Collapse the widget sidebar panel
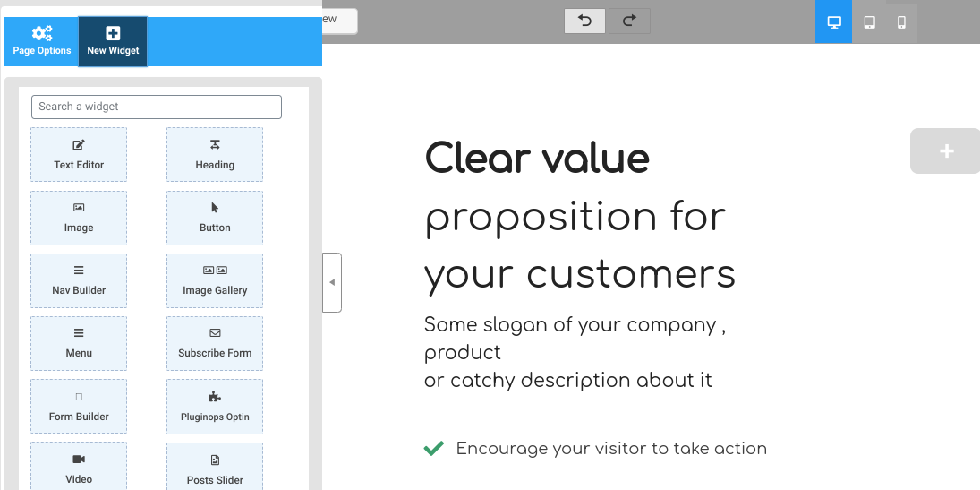Screen dimensions: 980x490 [x=332, y=282]
